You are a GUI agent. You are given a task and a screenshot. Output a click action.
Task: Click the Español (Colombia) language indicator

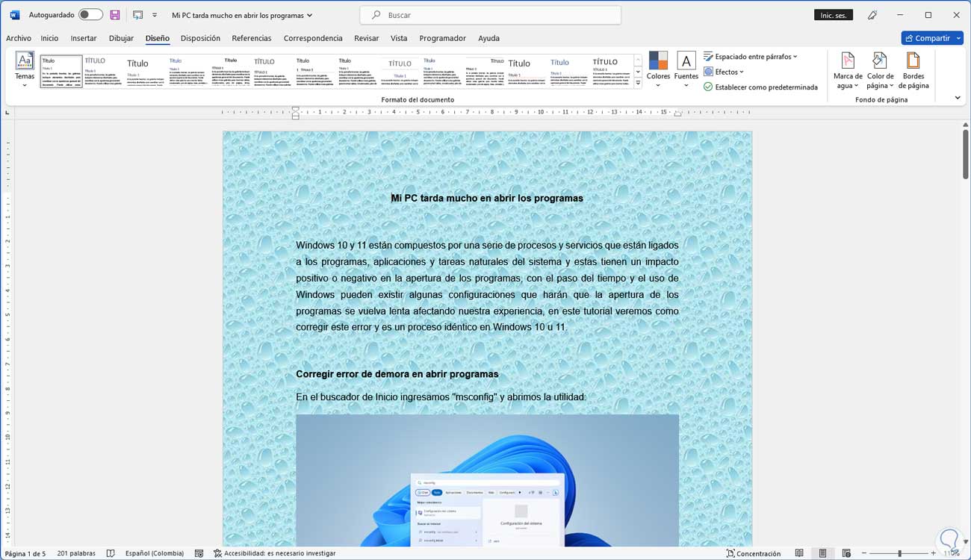155,553
